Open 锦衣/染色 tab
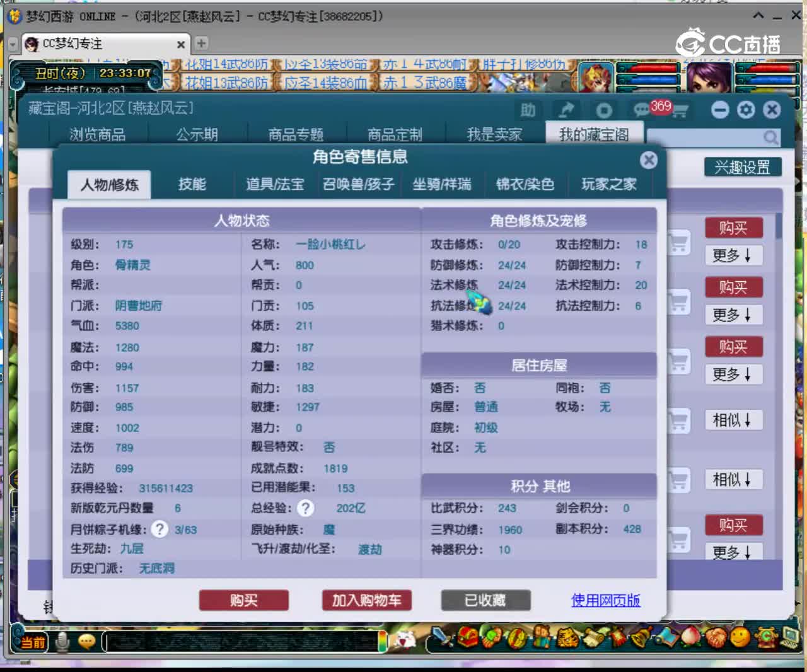This screenshot has width=807, height=672. 525,184
